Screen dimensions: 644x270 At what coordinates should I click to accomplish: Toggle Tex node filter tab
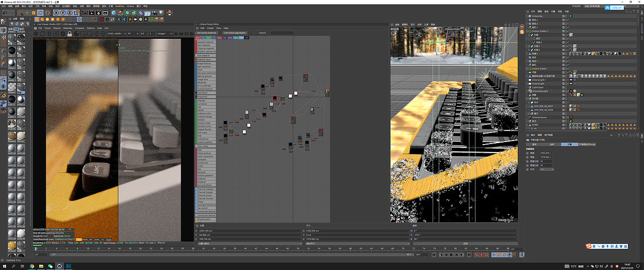[203, 37]
